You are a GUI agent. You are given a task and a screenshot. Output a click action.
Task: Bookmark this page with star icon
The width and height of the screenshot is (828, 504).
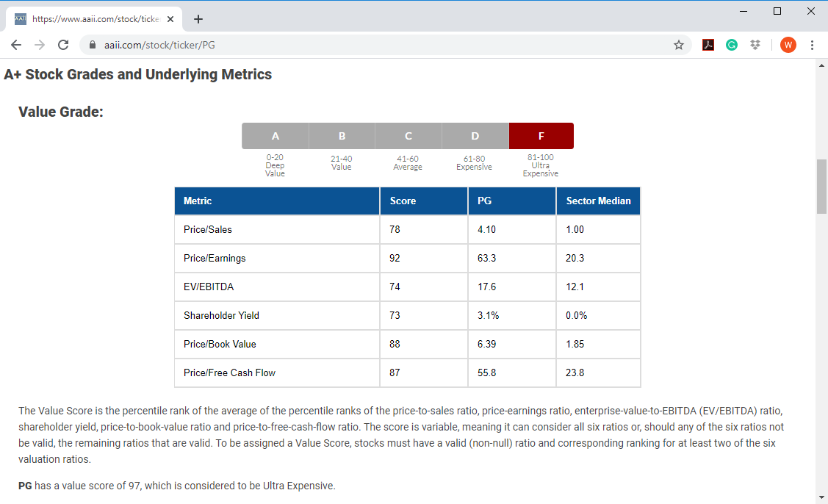point(679,45)
